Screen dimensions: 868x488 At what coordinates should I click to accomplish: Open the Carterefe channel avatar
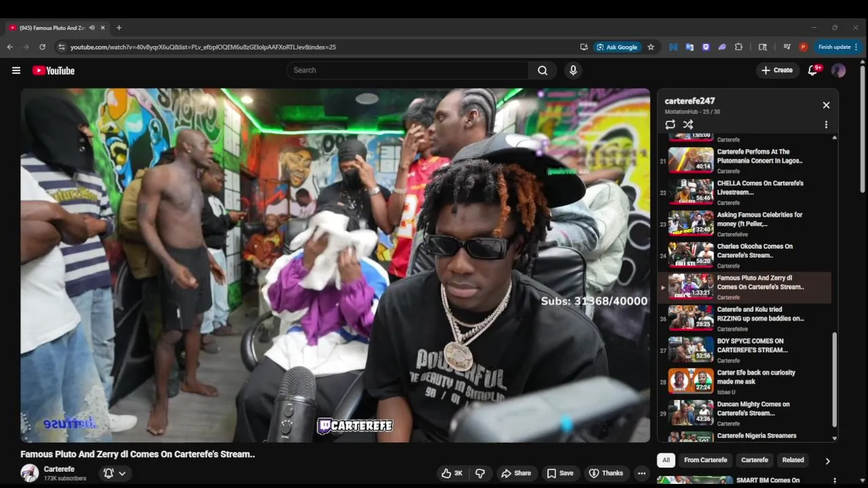click(29, 473)
